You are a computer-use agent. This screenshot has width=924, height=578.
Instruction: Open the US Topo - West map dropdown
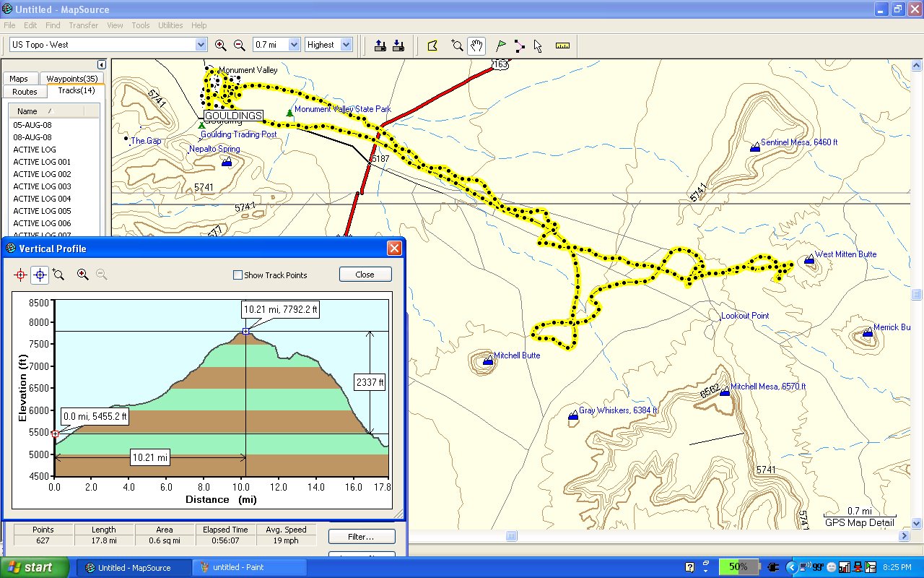click(x=201, y=45)
